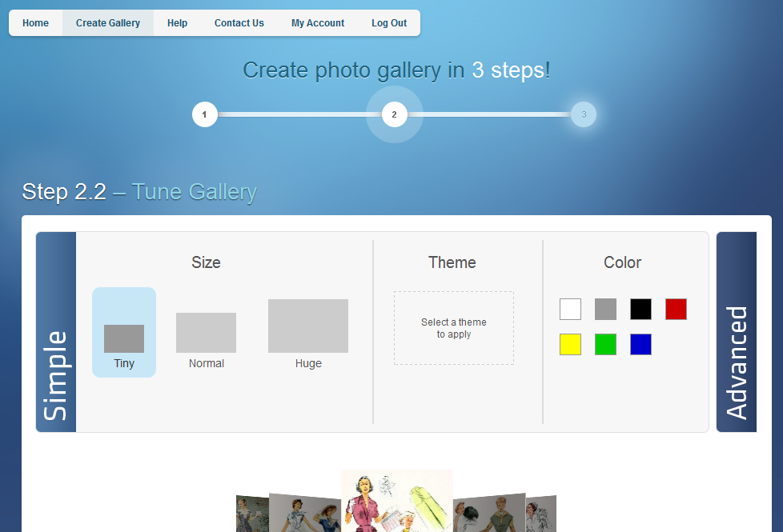Image resolution: width=783 pixels, height=532 pixels.
Task: Click the Select a theme box
Action: point(454,328)
